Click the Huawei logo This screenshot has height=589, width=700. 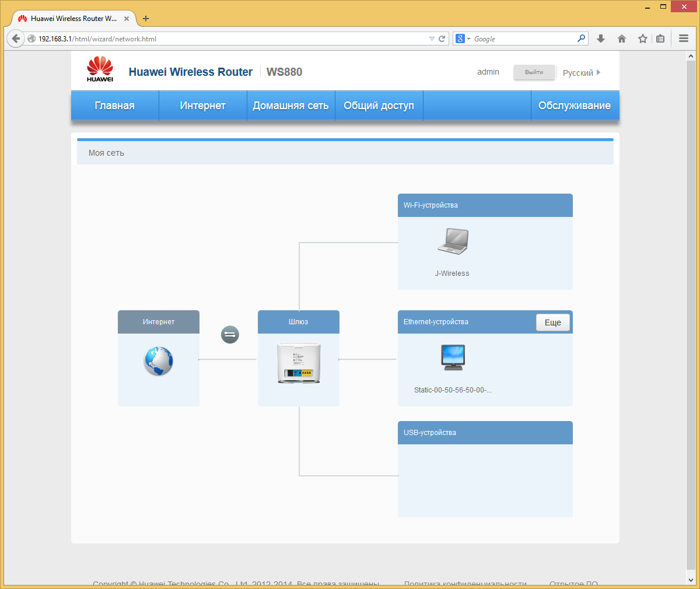[100, 69]
